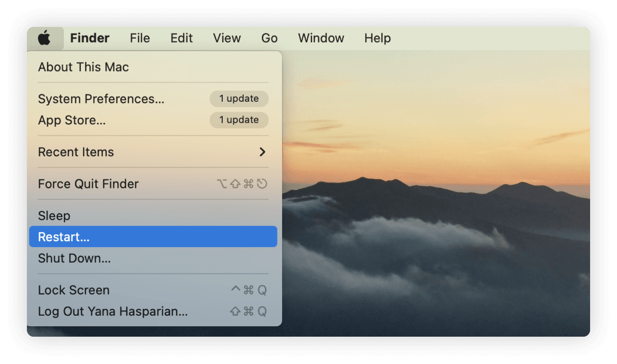Click the Force Quit keyboard shortcut symbols
This screenshot has width=617, height=364.
tap(242, 184)
